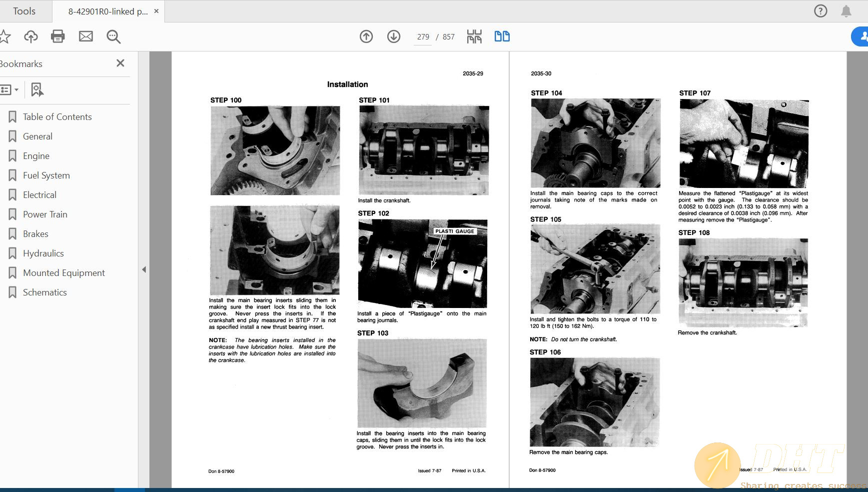
Task: Collapse the bookmarks pane with arrow handle
Action: [144, 269]
